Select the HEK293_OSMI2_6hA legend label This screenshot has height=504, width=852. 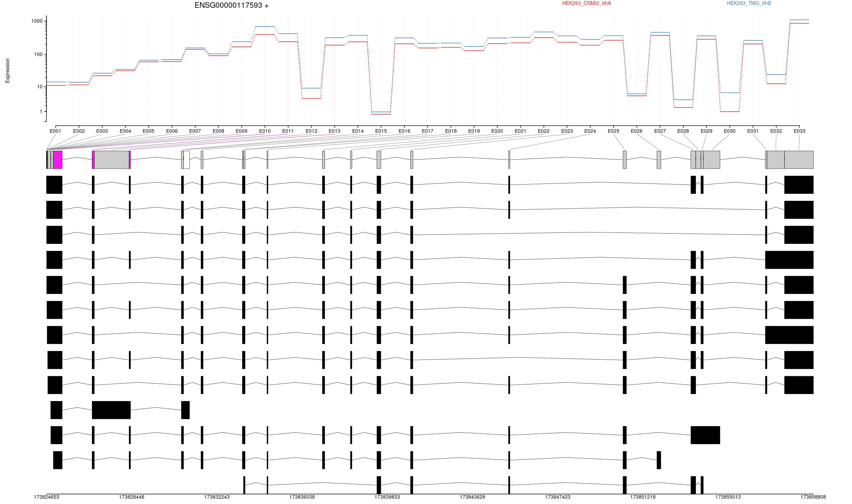tap(586, 3)
